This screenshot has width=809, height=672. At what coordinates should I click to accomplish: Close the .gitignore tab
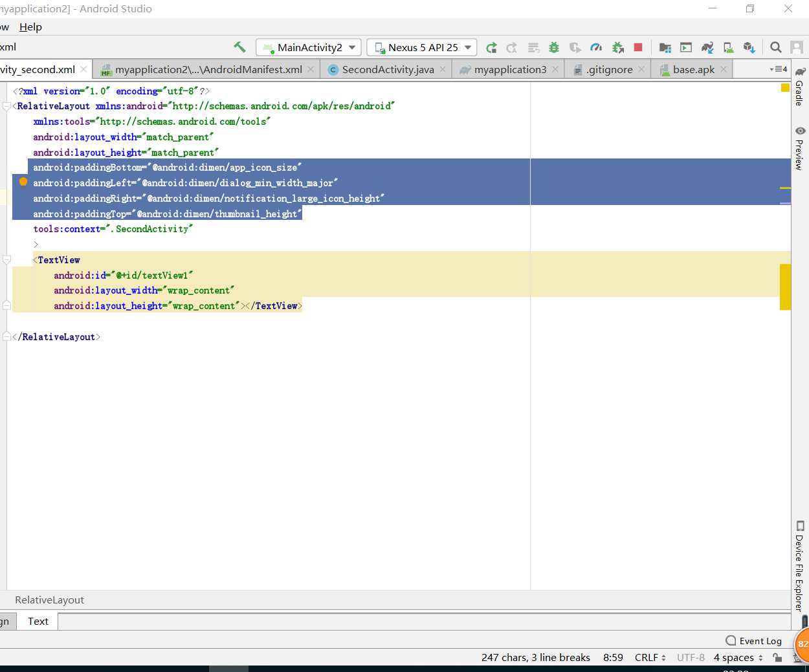[x=641, y=69]
